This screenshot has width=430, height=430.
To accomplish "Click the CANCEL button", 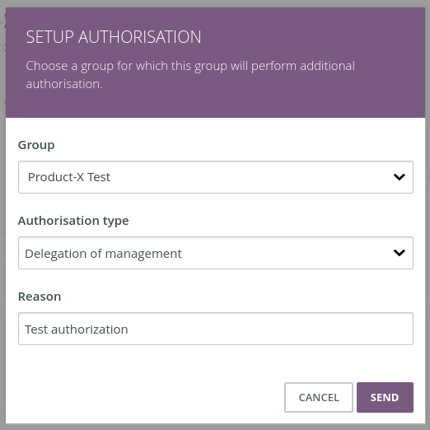I will click(x=319, y=397).
